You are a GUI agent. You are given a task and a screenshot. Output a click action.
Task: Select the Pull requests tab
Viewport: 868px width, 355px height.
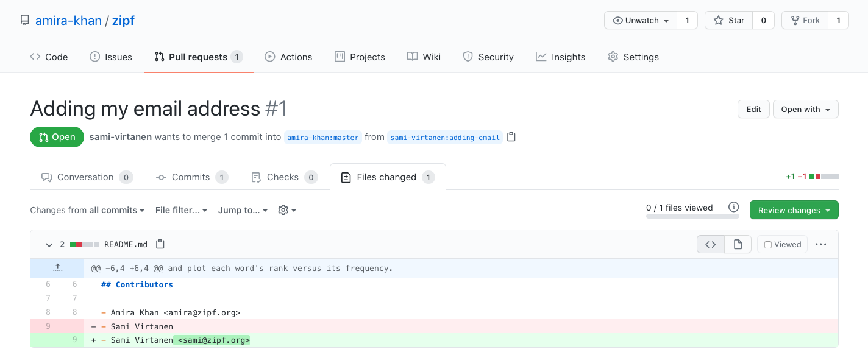[199, 57]
